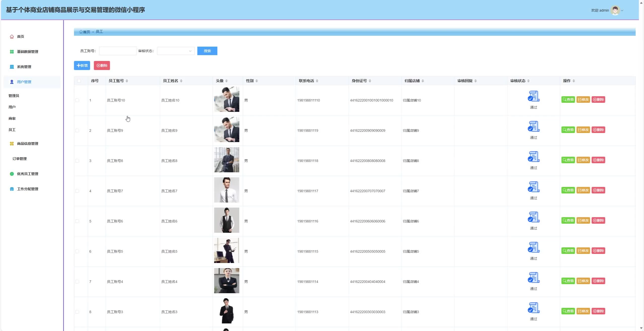The width and height of the screenshot is (644, 331).
Task: Click the 商品信息管理 sidebar icon
Action: coord(12,144)
